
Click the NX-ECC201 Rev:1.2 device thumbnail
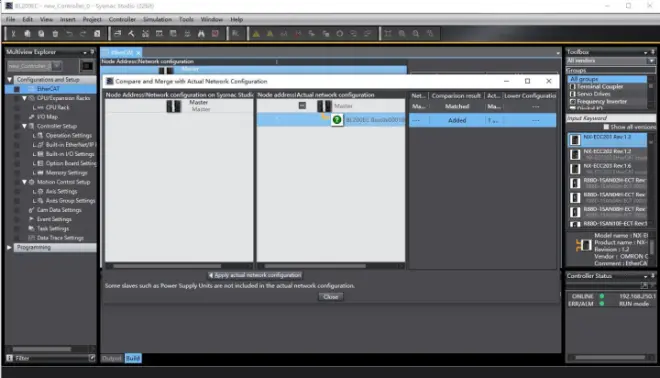pos(575,140)
